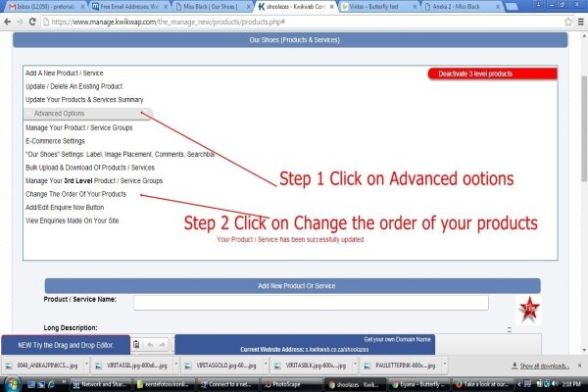
Task: Open downloaded file VIRITASSIL jpg
Action: click(x=132, y=366)
